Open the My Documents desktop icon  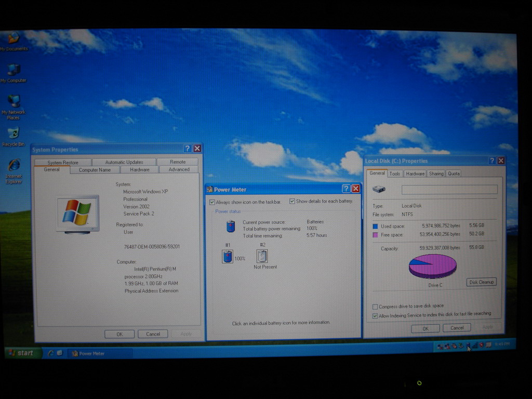(x=13, y=42)
